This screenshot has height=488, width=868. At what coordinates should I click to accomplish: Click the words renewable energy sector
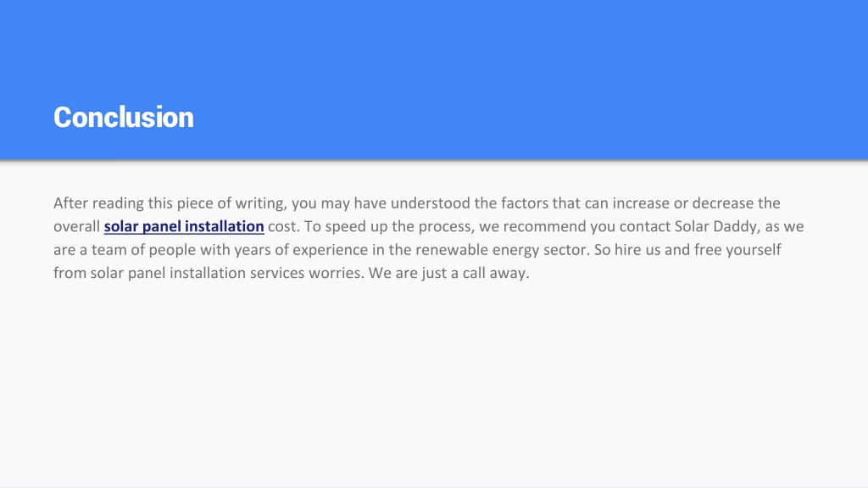[501, 250]
